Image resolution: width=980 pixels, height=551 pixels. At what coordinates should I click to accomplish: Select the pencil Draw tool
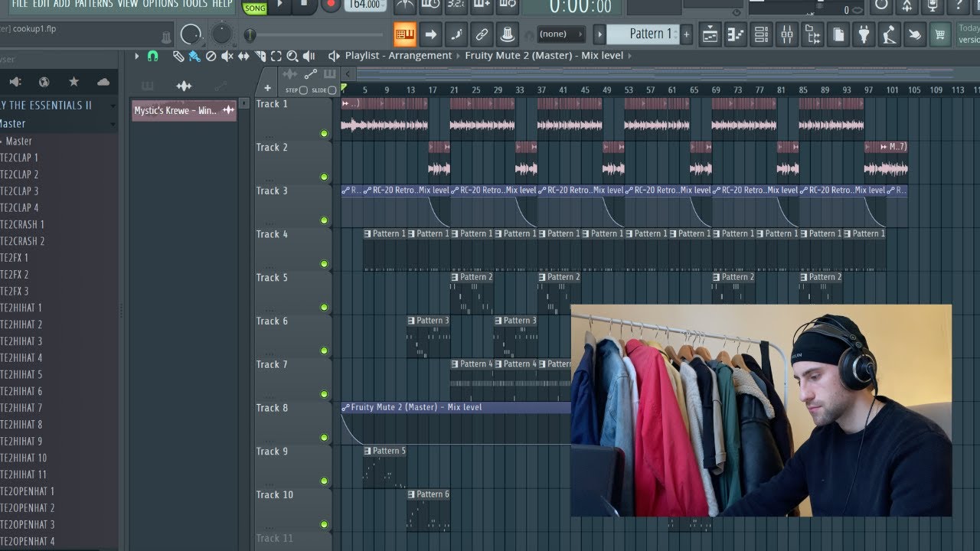pyautogui.click(x=178, y=56)
